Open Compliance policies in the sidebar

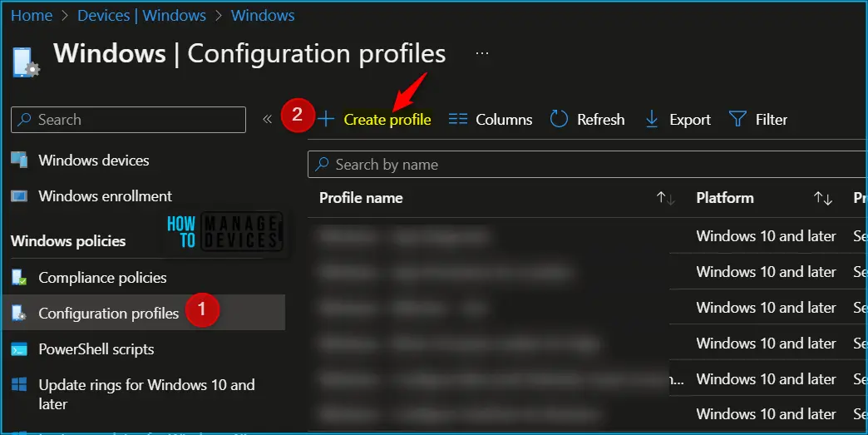[102, 278]
